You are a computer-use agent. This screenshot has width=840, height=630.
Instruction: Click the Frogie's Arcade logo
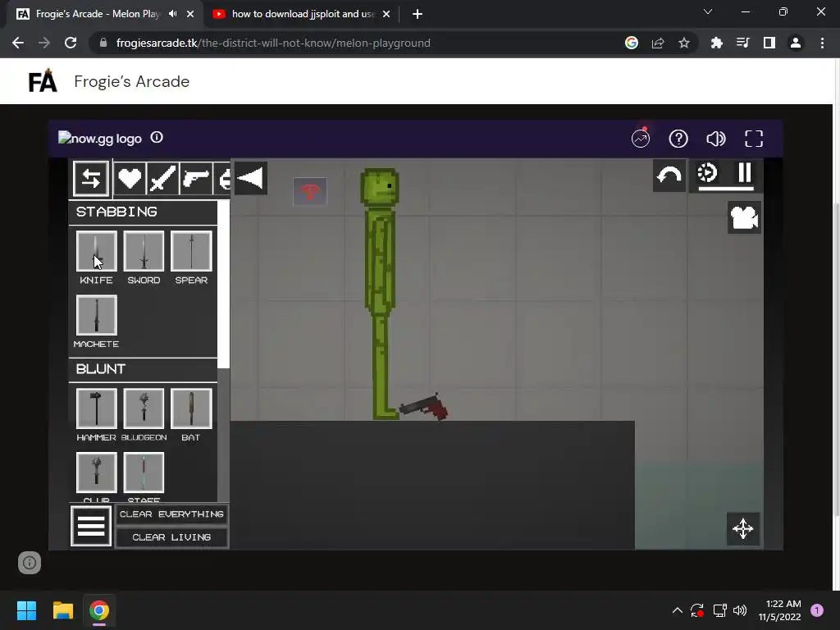pos(43,81)
